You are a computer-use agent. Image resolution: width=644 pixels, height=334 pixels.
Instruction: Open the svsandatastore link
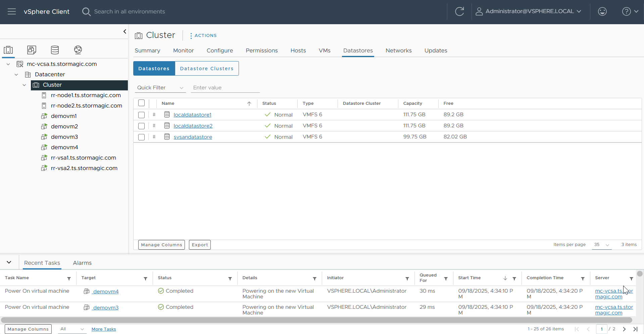click(x=193, y=137)
